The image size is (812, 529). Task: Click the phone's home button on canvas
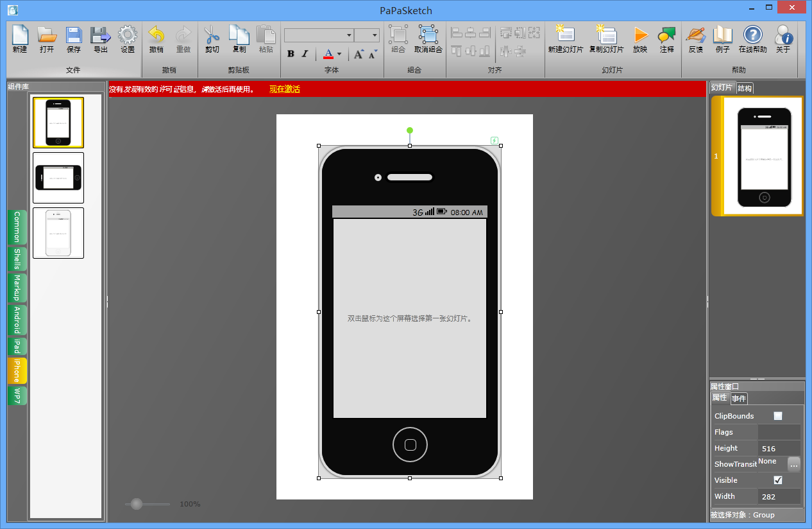(410, 444)
